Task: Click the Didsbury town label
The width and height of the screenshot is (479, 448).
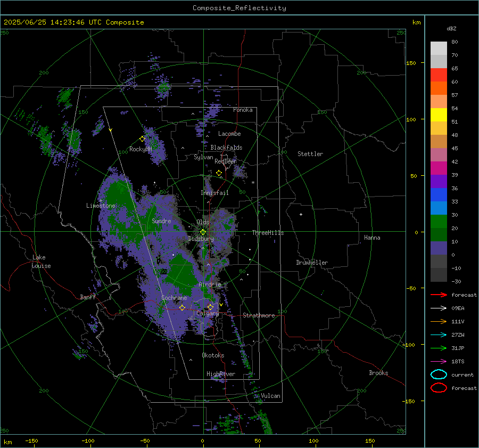Action: click(x=201, y=239)
